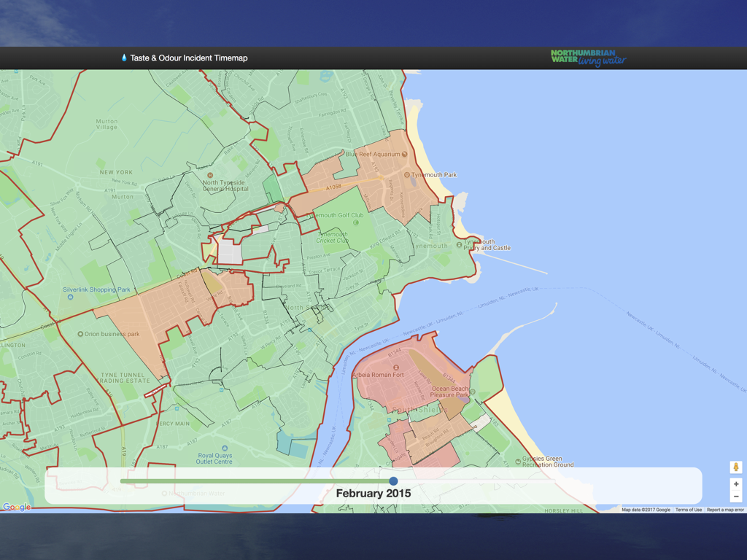Click the Murton Village map label

tap(107, 124)
